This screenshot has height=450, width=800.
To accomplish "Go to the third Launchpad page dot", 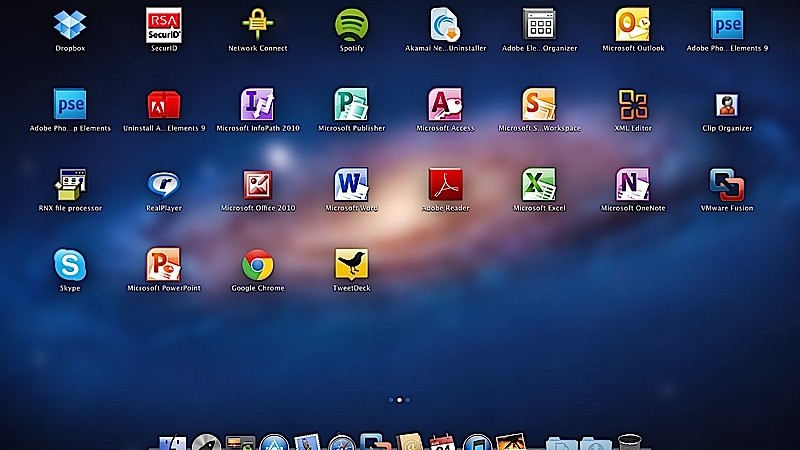I will 408,399.
